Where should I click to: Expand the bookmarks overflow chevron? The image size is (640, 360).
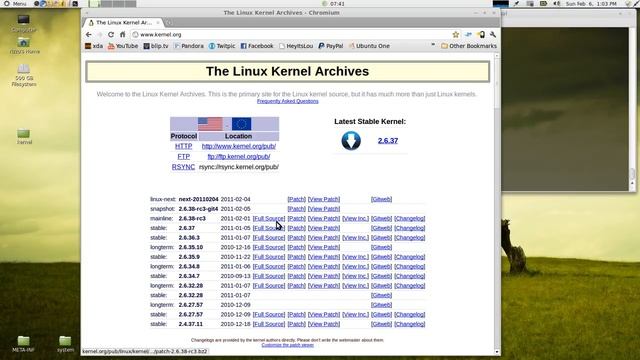(433, 45)
